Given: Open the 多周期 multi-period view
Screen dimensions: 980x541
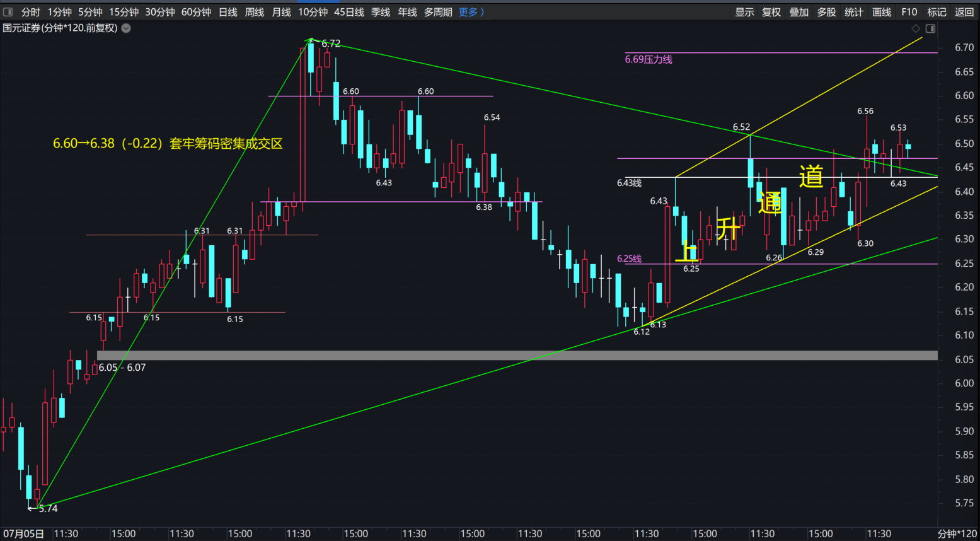Looking at the screenshot, I should 438,12.
